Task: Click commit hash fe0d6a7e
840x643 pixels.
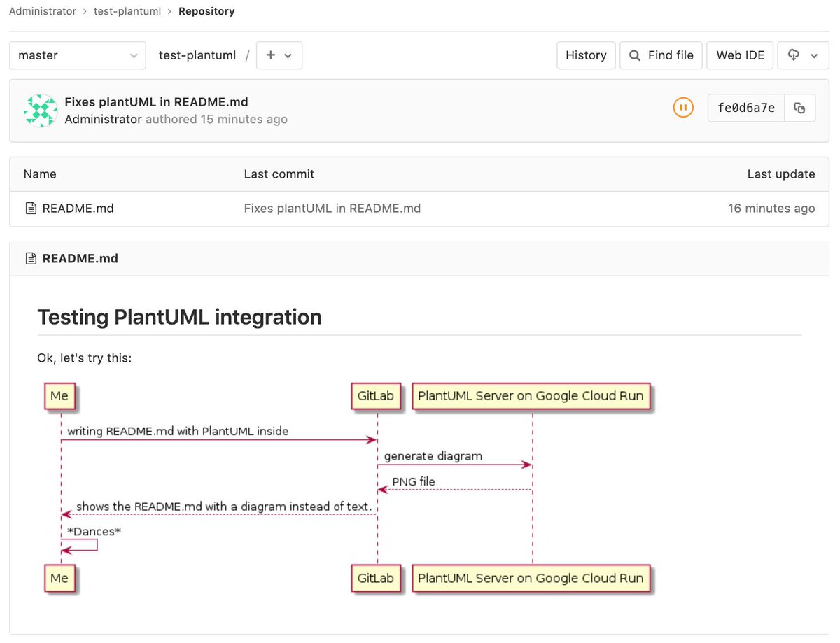Action: [x=746, y=108]
